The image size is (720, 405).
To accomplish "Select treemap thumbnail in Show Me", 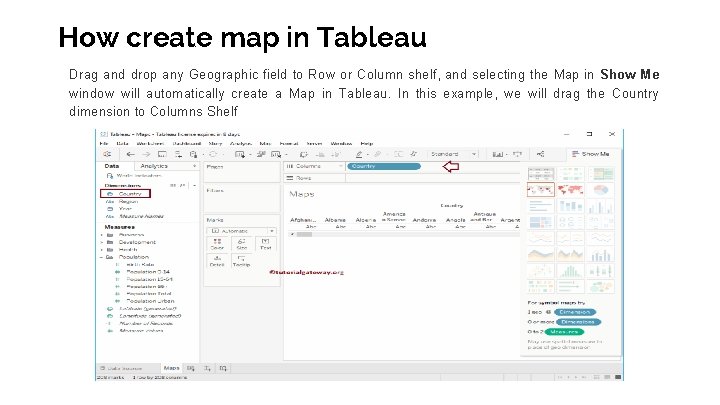I will (x=540, y=222).
